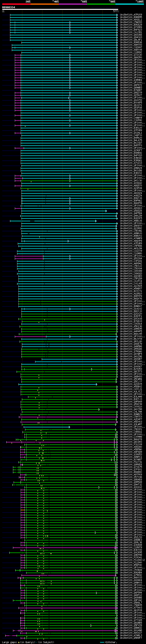Select the orange ~40% identity color segment
Viewport: 146px width, 644px height.
(45, 4)
